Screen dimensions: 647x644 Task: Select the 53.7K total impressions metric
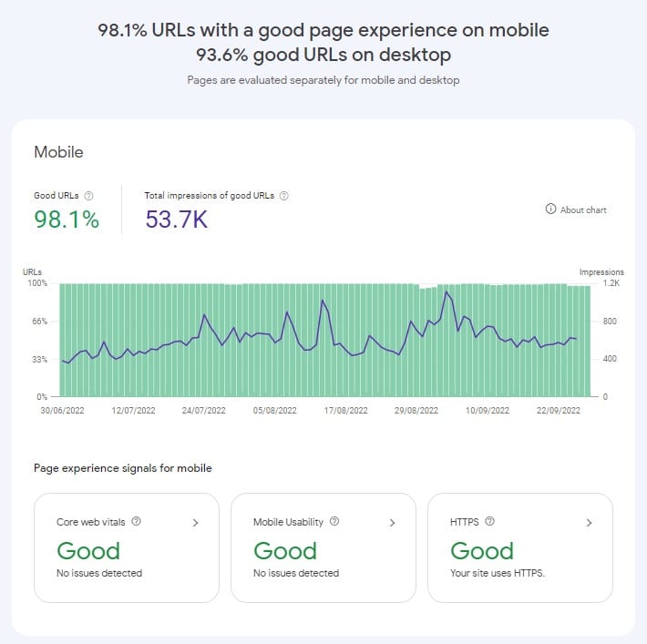177,219
